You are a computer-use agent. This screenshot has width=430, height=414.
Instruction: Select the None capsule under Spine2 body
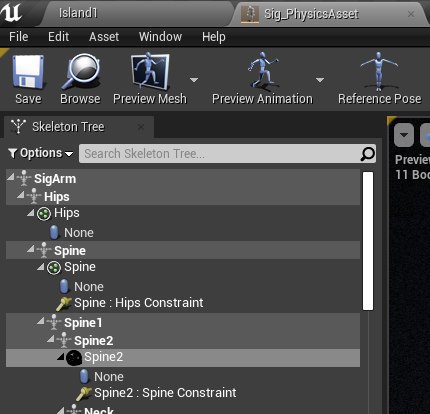(183, 376)
